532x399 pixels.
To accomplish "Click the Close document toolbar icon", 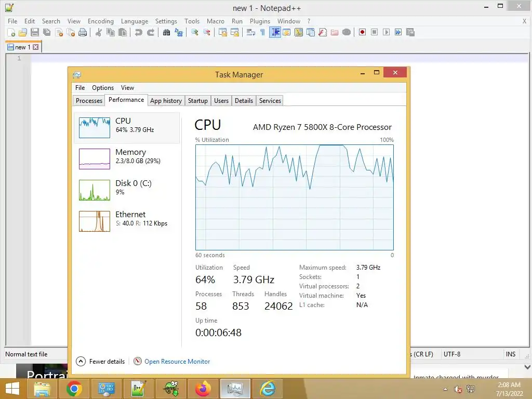I will (x=59, y=32).
